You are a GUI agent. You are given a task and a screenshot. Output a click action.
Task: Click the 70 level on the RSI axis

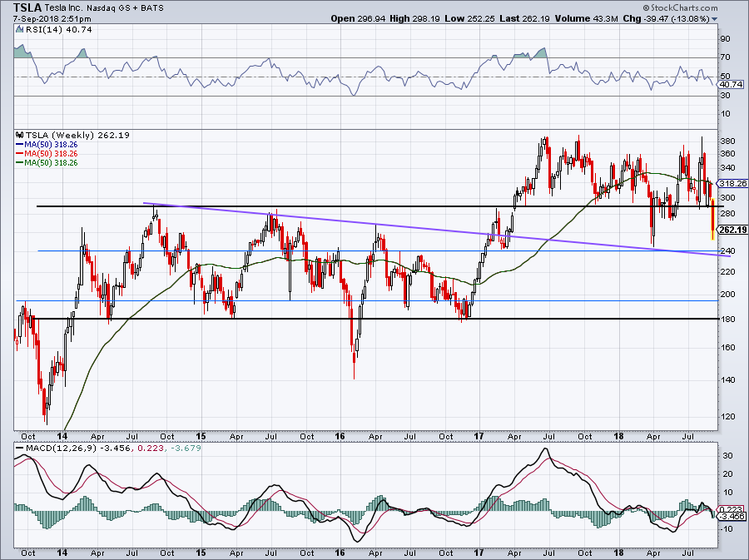[726, 57]
